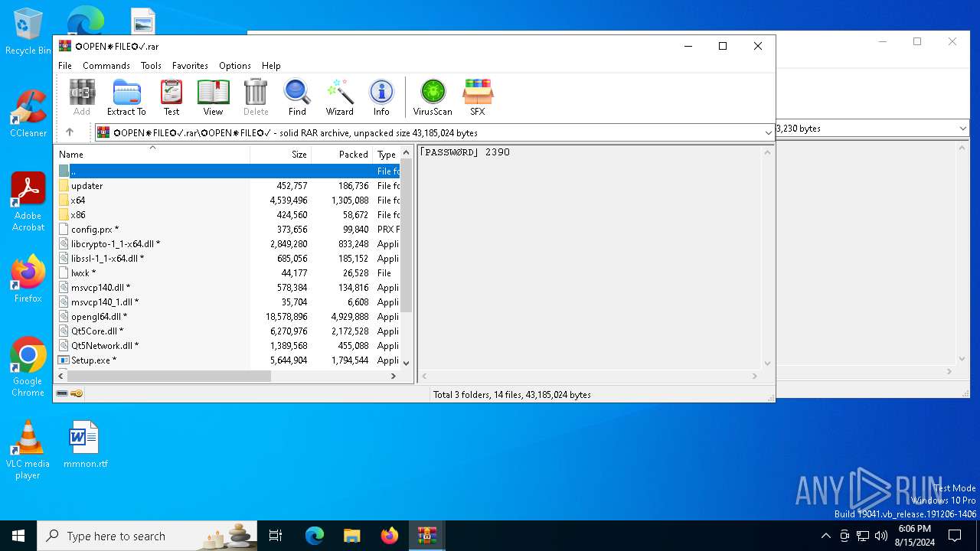This screenshot has width=980, height=551.
Task: Select msvcp140_1.dll file
Action: click(228, 302)
